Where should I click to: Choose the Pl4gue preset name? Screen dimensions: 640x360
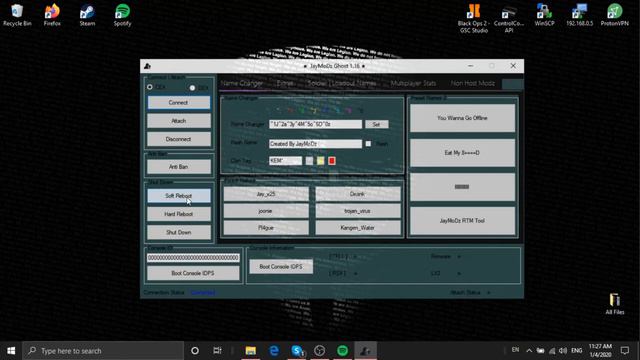coord(266,228)
